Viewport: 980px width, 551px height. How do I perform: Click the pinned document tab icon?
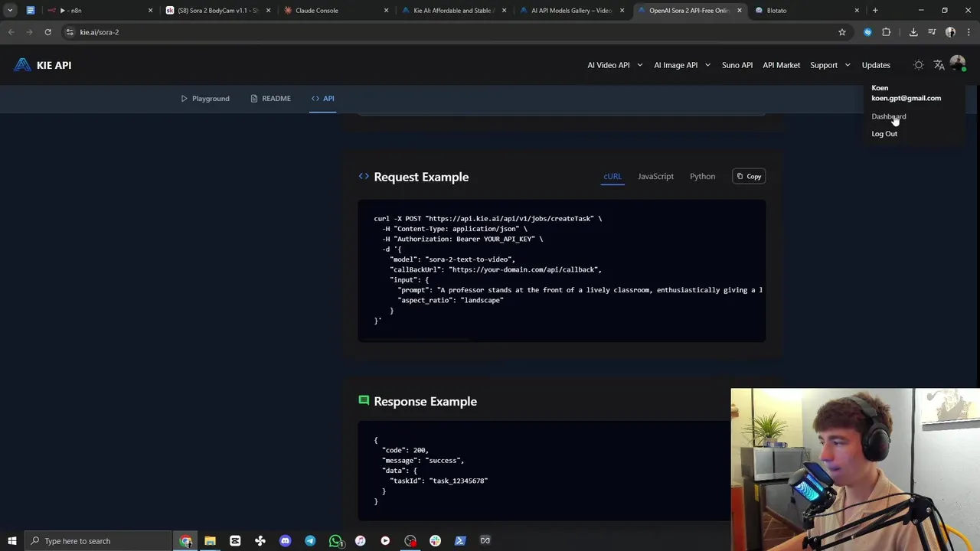[31, 11]
